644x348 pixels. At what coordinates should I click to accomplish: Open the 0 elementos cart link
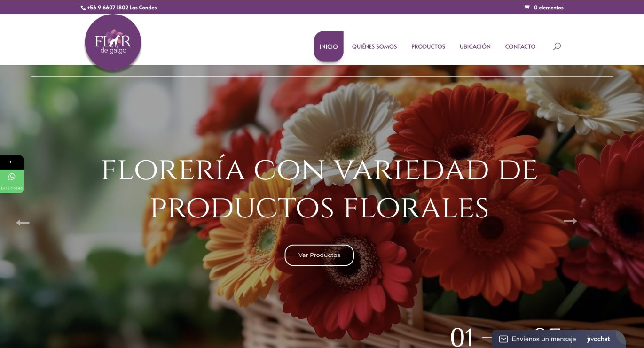(x=548, y=8)
